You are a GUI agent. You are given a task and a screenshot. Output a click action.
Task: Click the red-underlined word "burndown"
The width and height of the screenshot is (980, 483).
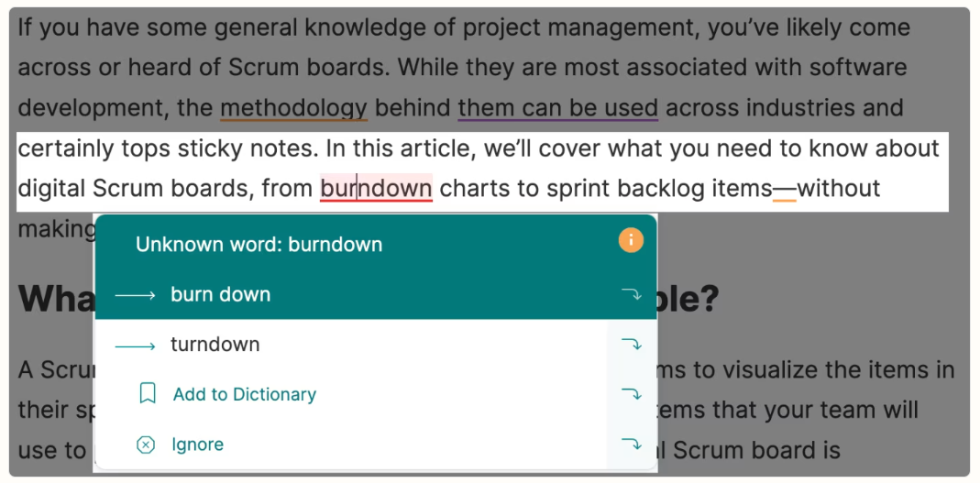tap(376, 188)
